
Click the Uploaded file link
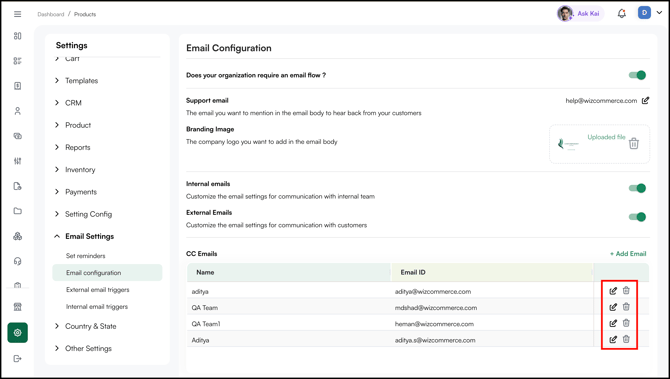click(606, 137)
